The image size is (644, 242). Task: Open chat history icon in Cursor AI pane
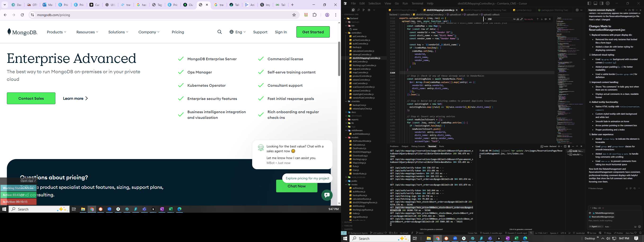[x=633, y=10]
